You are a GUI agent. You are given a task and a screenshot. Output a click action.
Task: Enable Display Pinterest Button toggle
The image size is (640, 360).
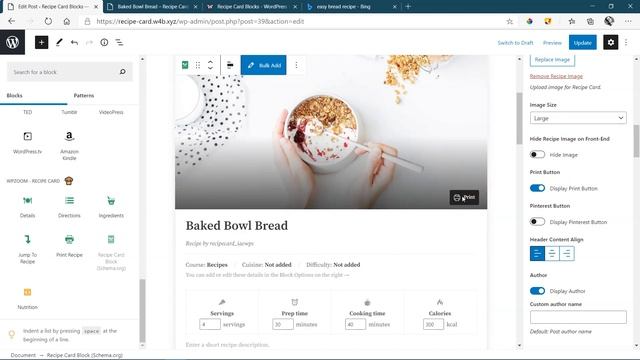coord(537,222)
